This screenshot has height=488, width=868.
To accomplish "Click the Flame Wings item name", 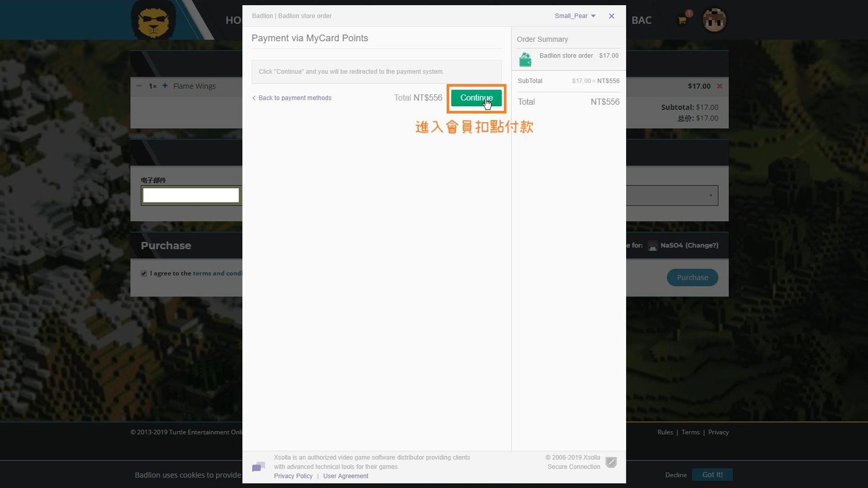I will pyautogui.click(x=194, y=86).
